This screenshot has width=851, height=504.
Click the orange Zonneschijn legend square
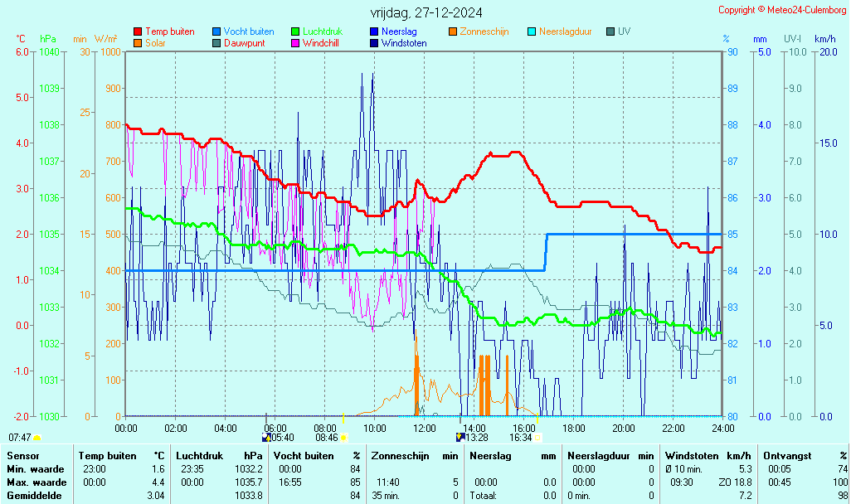pyautogui.click(x=453, y=31)
